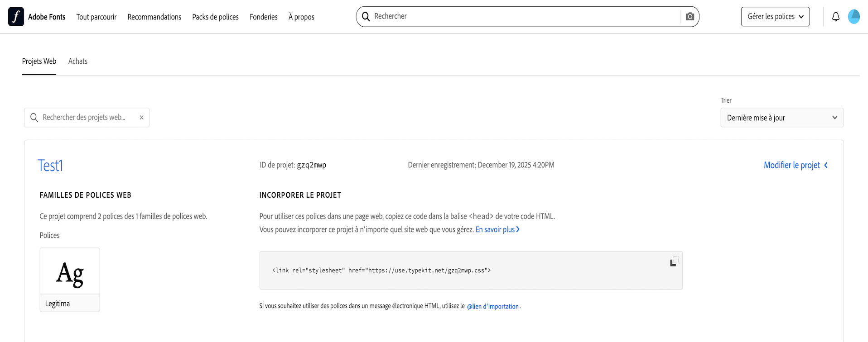The height and width of the screenshot is (342, 868).
Task: Copy the embed code with the copy icon
Action: tap(674, 261)
